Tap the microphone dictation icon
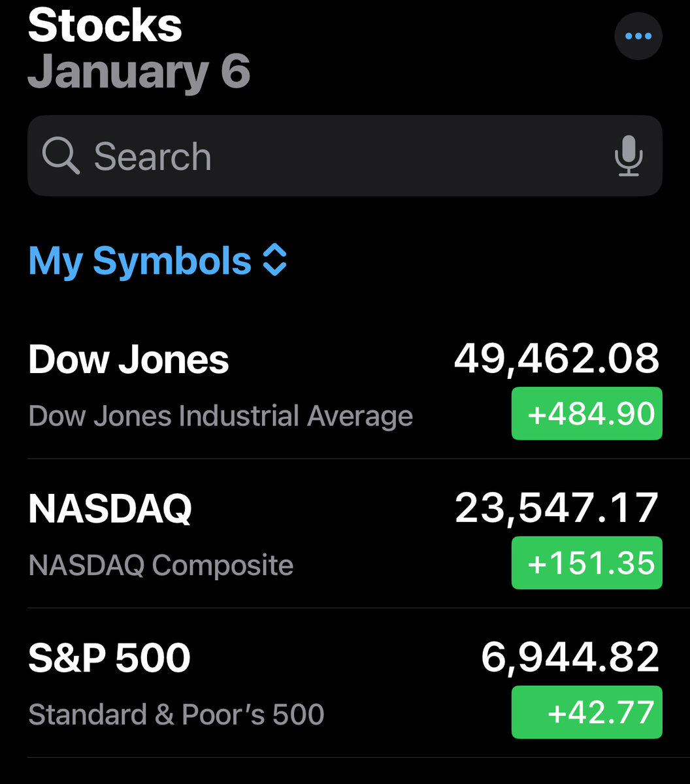This screenshot has height=784, width=690. click(x=629, y=156)
